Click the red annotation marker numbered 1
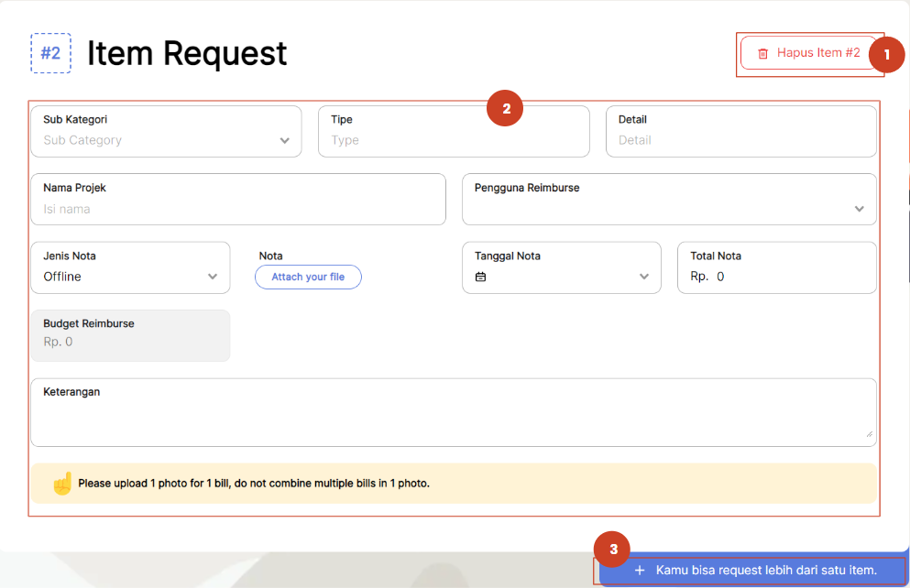 886,55
